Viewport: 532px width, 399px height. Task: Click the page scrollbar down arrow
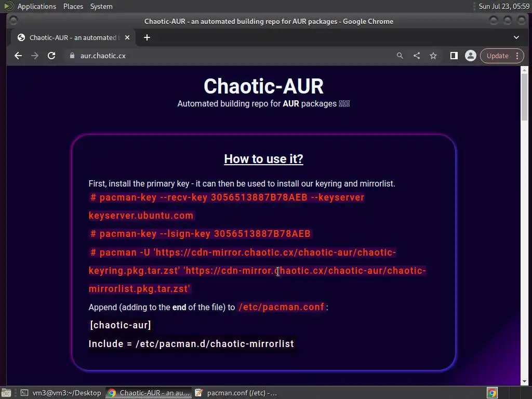point(524,381)
